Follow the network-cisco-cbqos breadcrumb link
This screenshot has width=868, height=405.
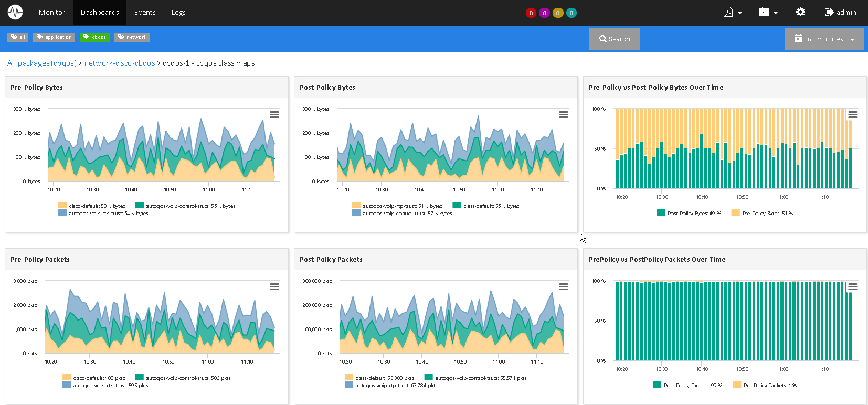(x=120, y=63)
